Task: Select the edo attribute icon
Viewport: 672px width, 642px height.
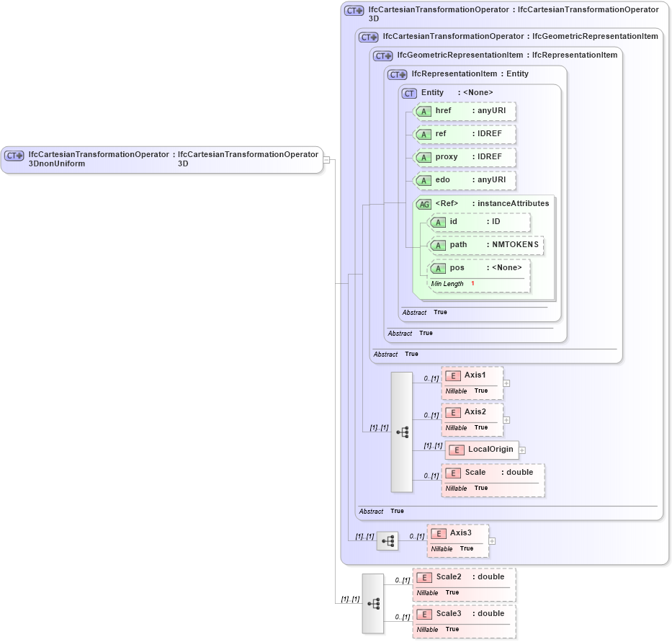Action: 424,180
